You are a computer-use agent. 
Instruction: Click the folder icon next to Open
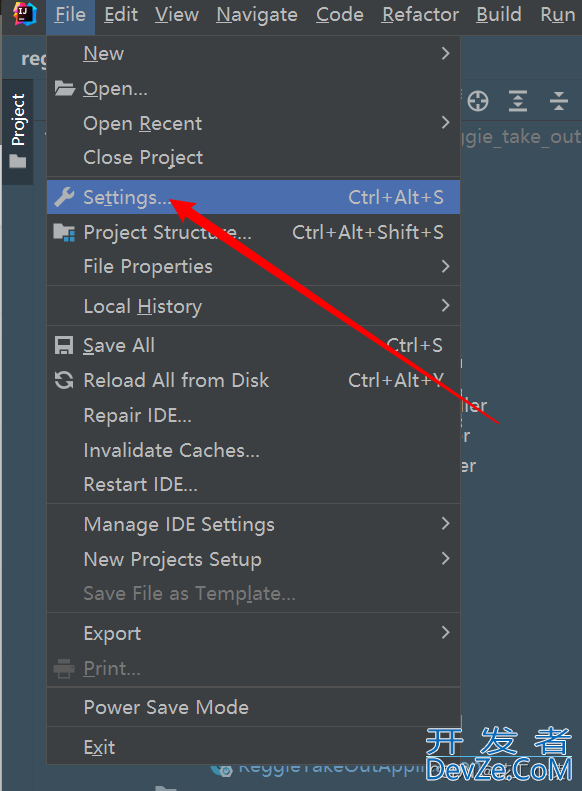64,88
